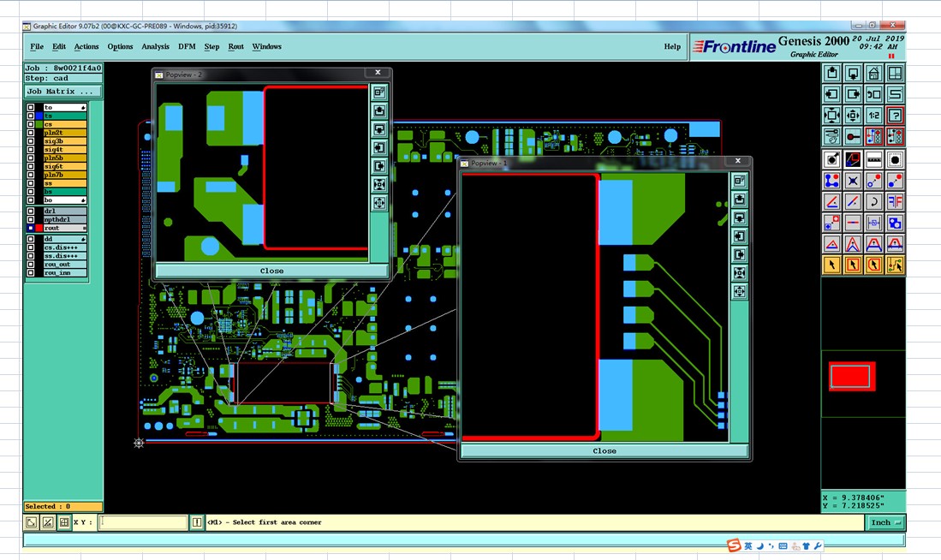Select the mirror feature (F) tool icon

(895, 202)
